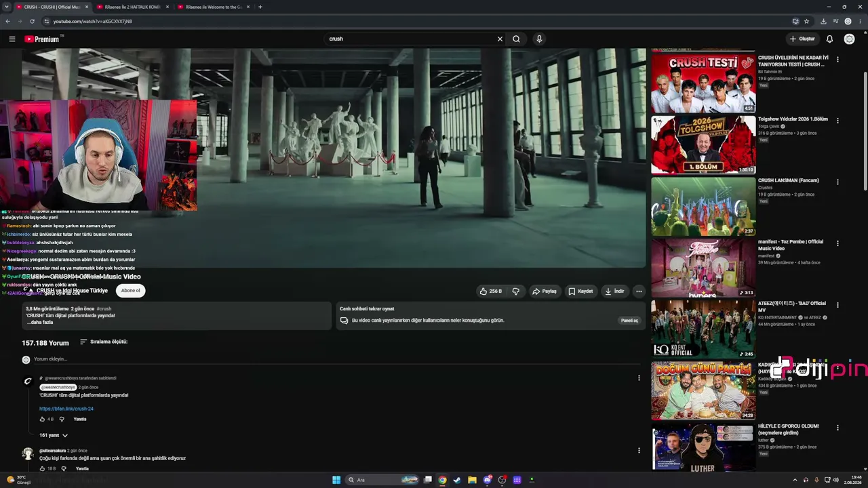Open Steam from the taskbar
This screenshot has width=868, height=488.
click(457, 480)
